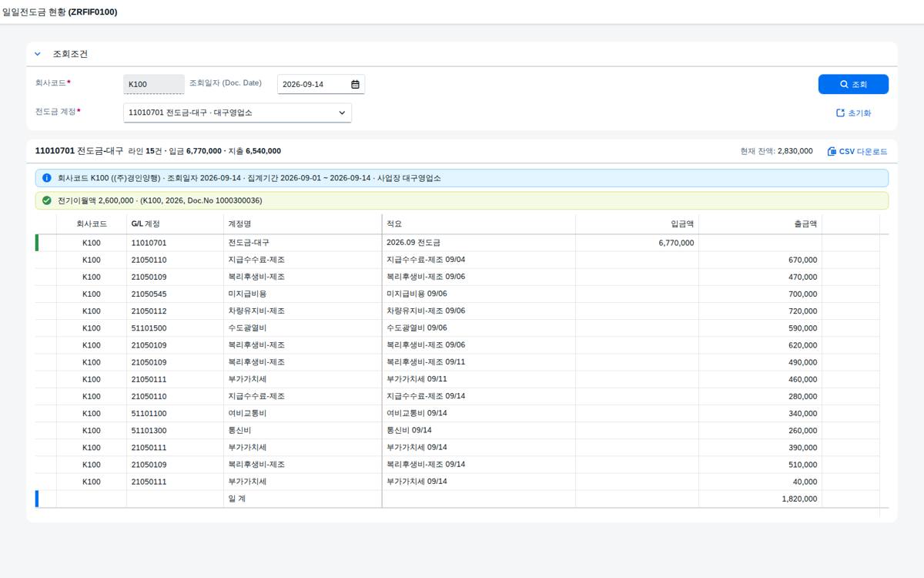
Task: Sort by the 회사코드 column header
Action: pos(92,223)
